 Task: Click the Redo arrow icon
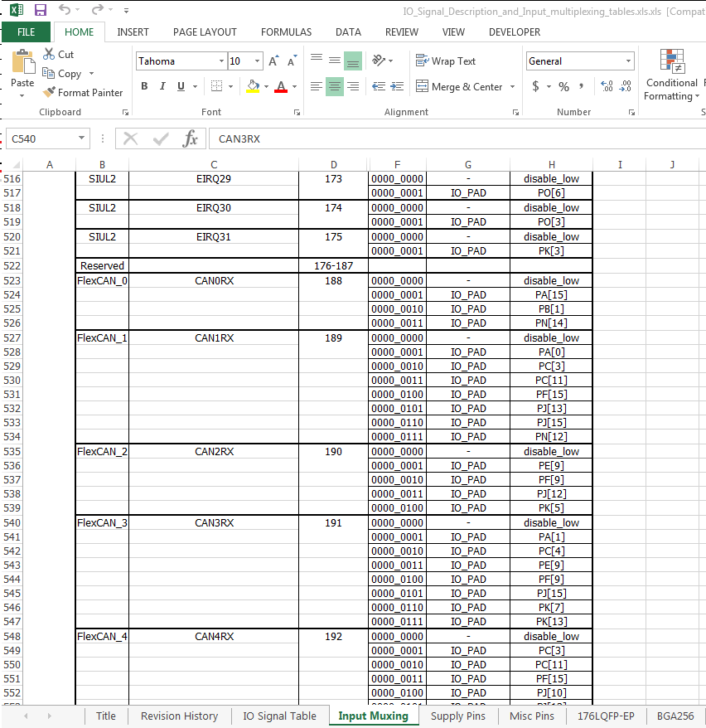[x=97, y=9]
